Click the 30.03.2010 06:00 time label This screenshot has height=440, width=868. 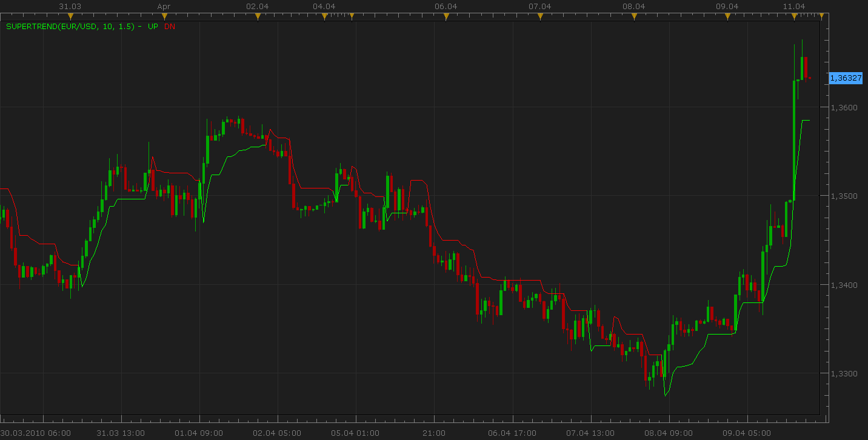36,433
